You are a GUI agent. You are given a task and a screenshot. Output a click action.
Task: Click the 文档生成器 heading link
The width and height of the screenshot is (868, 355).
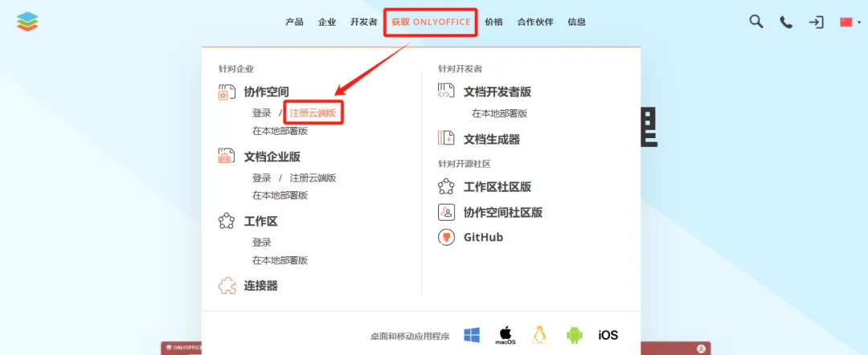tap(492, 139)
